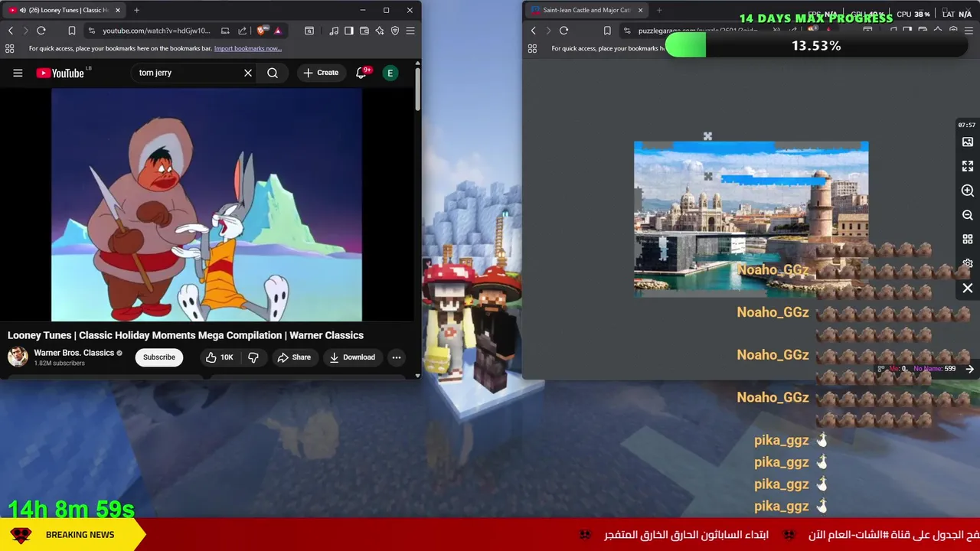The height and width of the screenshot is (551, 980).
Task: Open the YouTube notifications bell
Action: tap(361, 73)
